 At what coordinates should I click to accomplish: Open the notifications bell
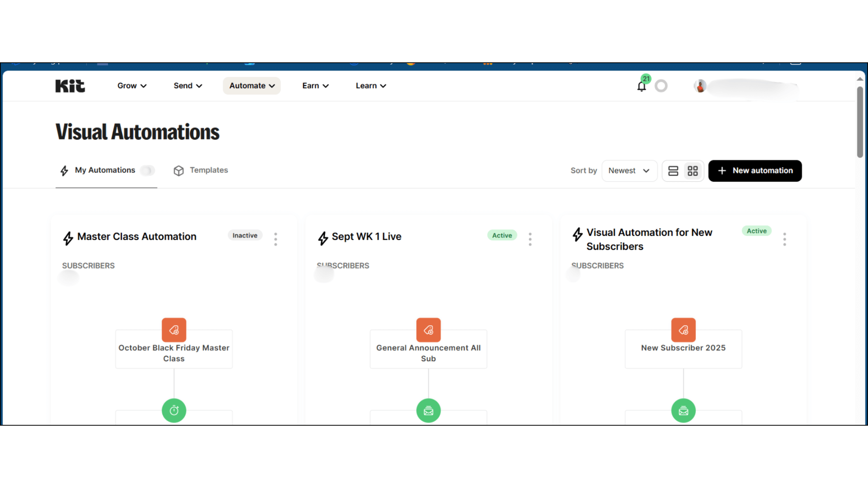pos(641,86)
